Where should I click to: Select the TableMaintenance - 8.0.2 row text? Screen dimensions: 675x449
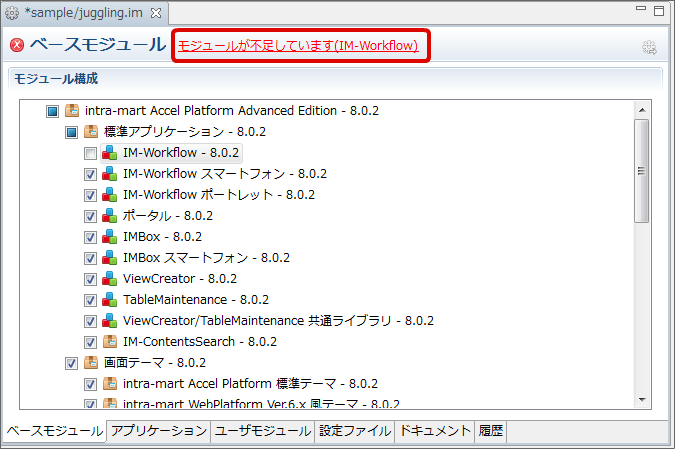click(x=196, y=300)
